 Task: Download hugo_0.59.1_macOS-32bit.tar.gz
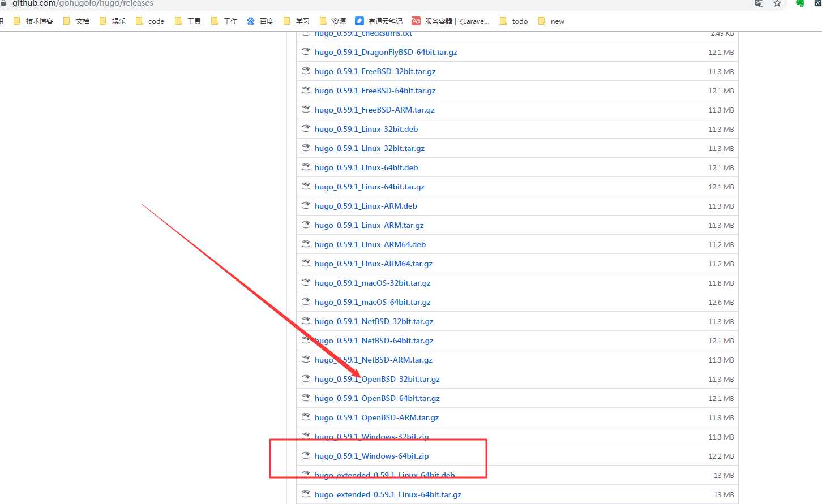pos(373,283)
